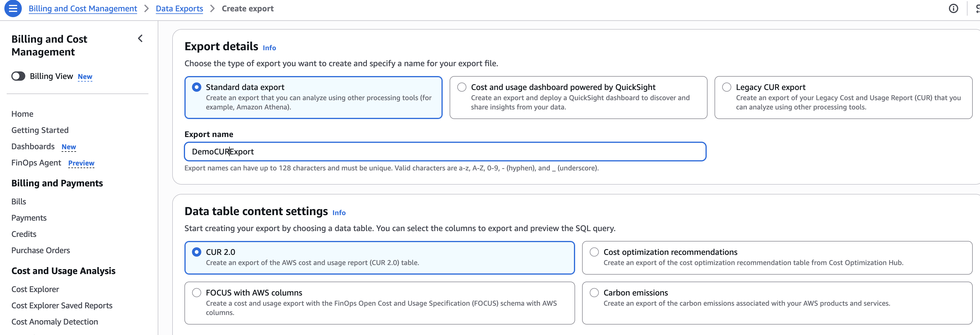Open Home in the sidebar
This screenshot has height=335, width=980.
[x=22, y=114]
